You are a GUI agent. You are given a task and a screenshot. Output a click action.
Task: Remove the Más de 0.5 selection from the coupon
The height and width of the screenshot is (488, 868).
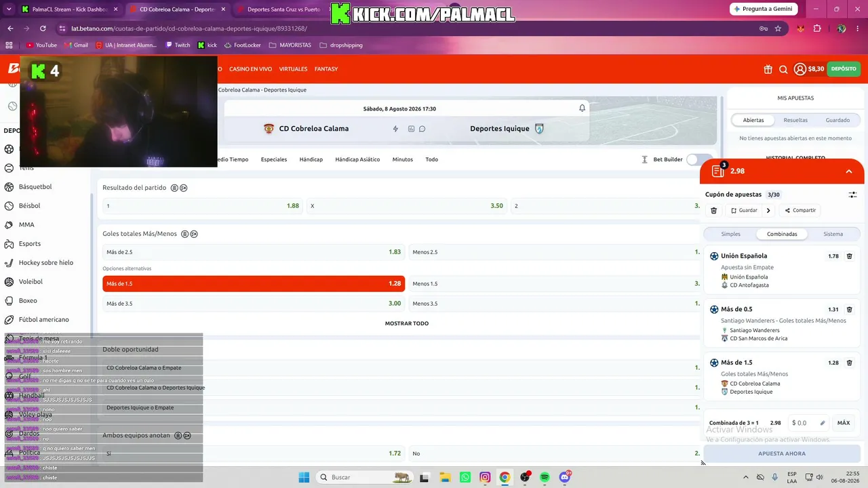tap(849, 310)
